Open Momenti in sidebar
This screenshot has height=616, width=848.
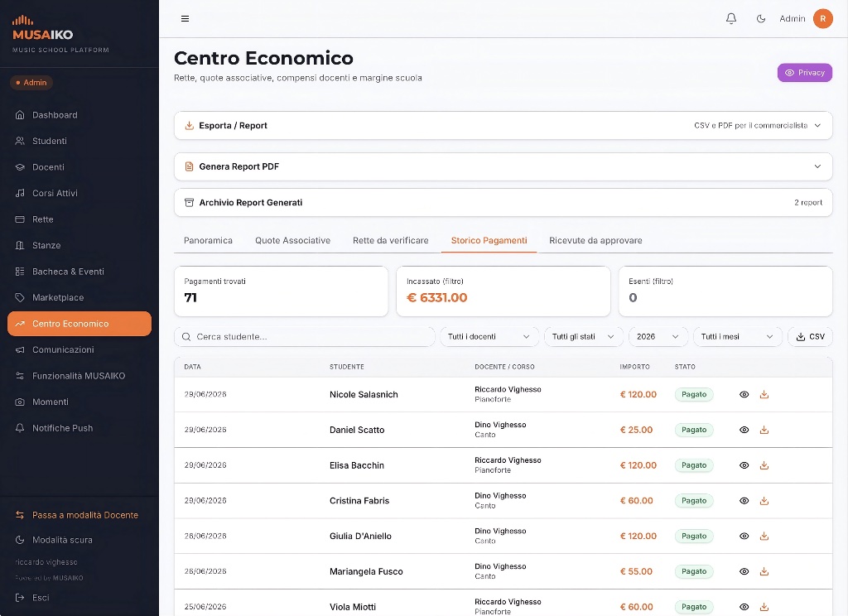tap(79, 402)
